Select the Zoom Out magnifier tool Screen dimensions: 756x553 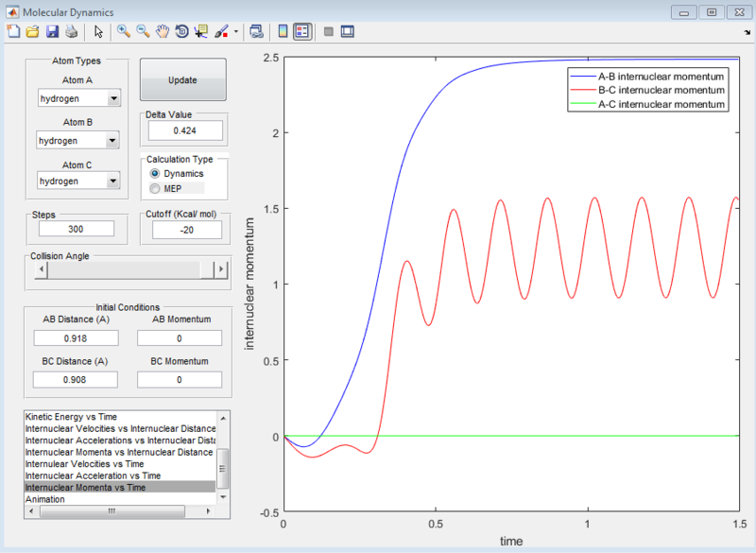(143, 31)
